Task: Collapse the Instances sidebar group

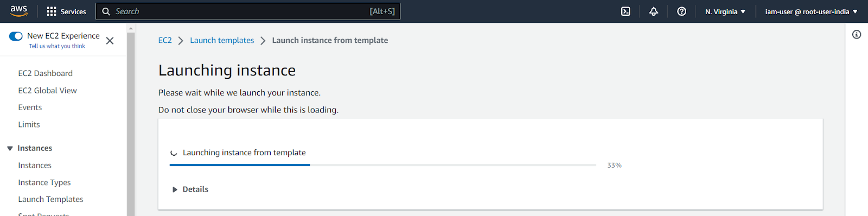Action: coord(10,148)
